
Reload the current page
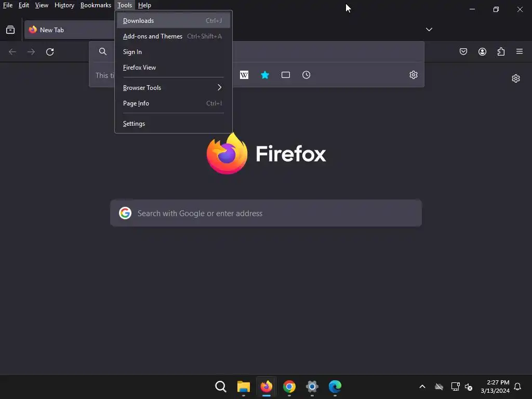tap(50, 51)
